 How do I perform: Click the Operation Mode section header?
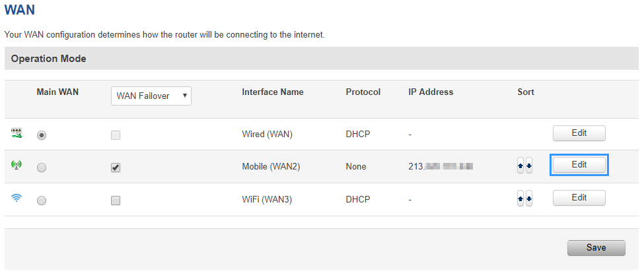[49, 59]
